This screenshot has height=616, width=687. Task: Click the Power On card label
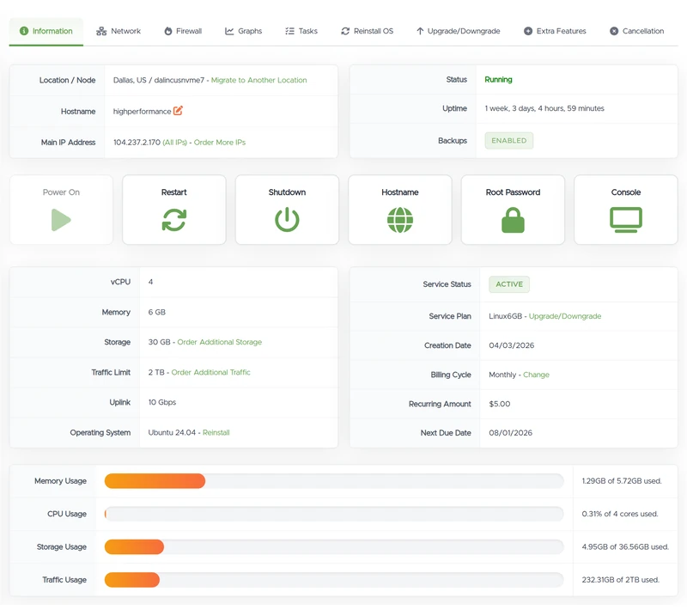[x=61, y=192]
